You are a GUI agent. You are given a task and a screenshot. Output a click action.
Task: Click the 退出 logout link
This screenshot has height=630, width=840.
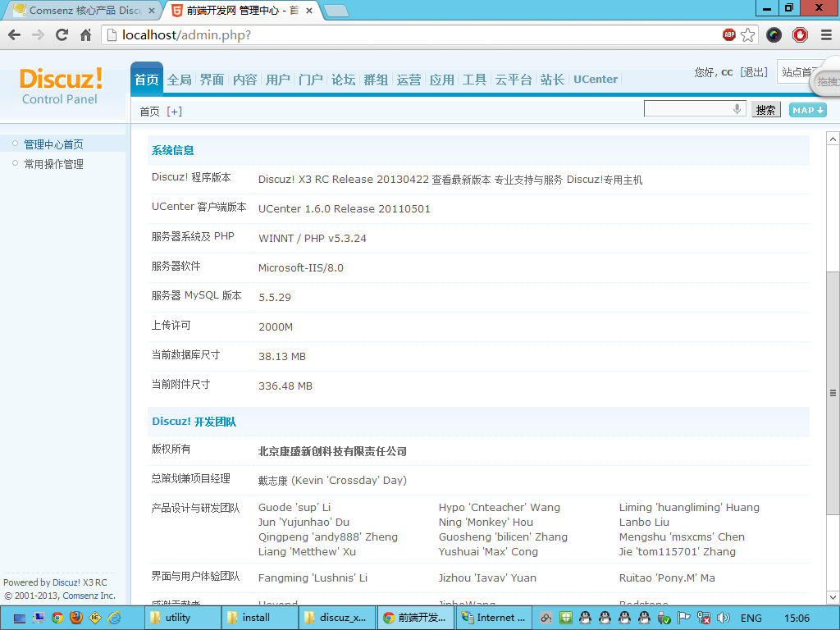[754, 72]
